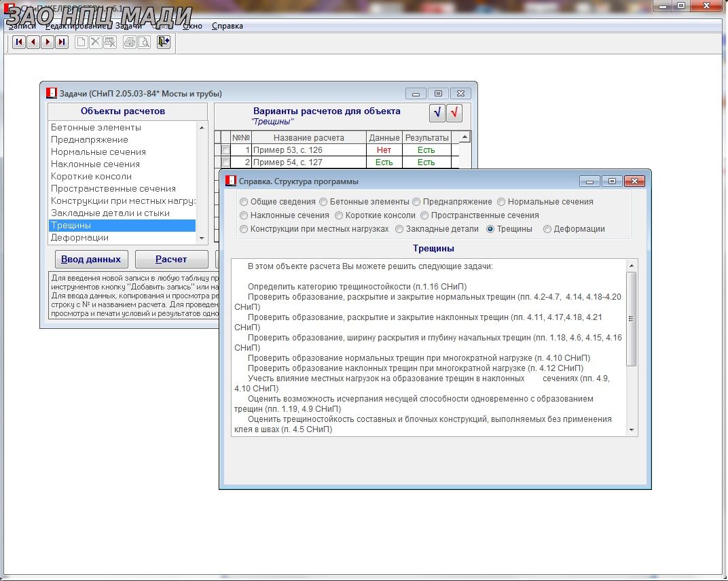Viewport: 728px width, 581px height.
Task: Go to the first record toolbar icon
Action: [x=19, y=42]
